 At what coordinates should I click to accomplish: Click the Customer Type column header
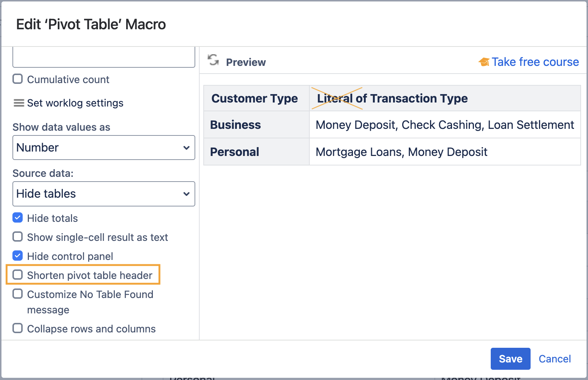pos(255,98)
